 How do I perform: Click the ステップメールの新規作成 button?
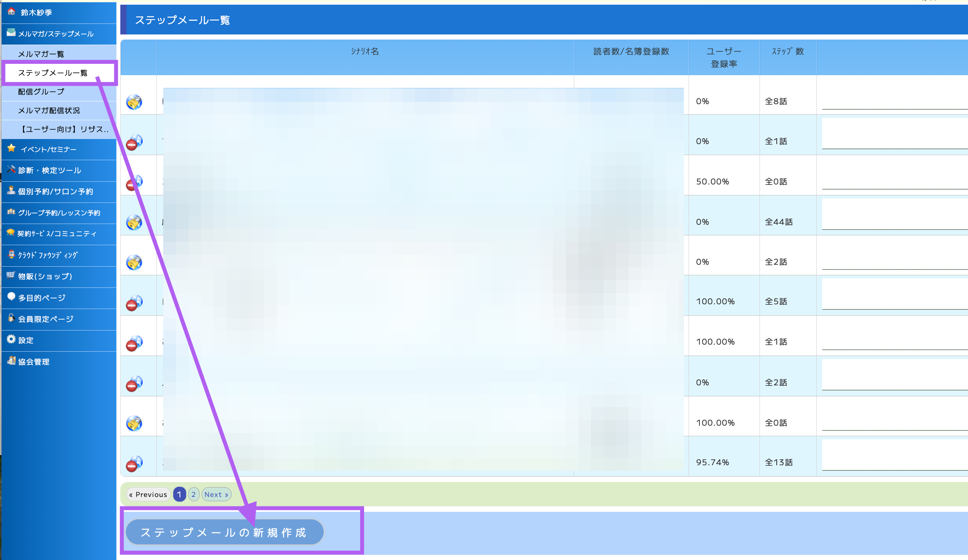tap(225, 532)
